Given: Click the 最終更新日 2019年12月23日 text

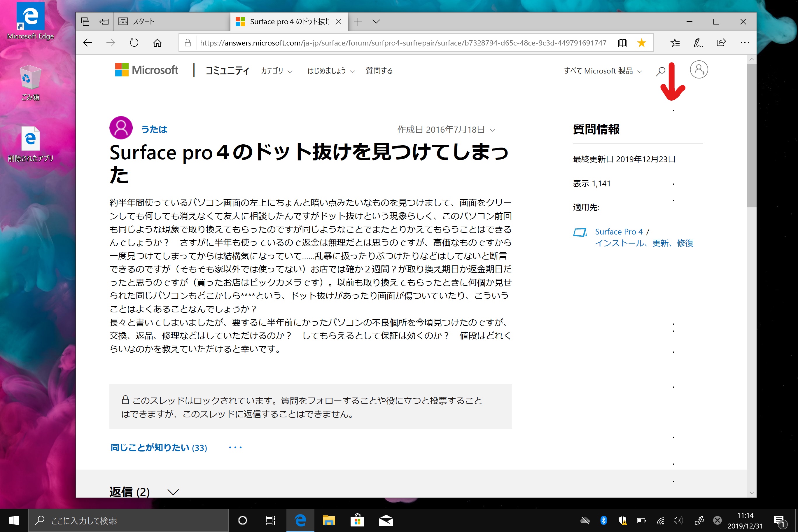Looking at the screenshot, I should click(624, 159).
